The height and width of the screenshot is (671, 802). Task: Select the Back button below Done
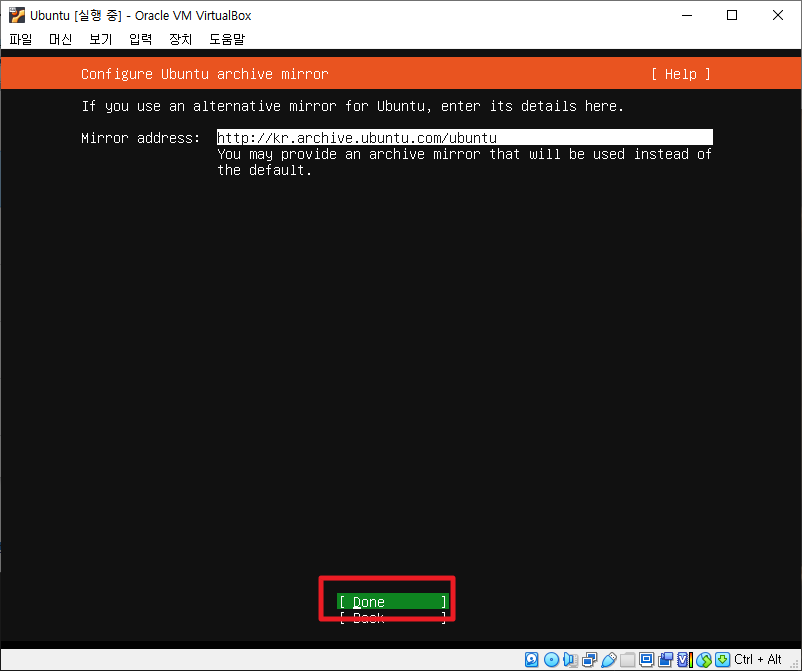392,618
